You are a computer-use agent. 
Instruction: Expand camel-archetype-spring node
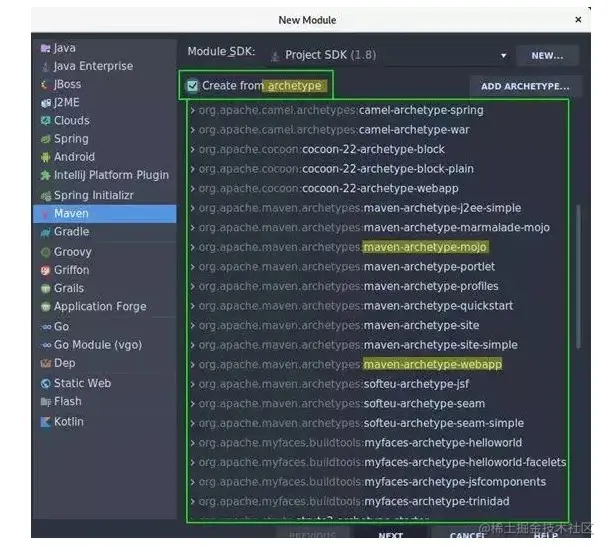point(193,111)
